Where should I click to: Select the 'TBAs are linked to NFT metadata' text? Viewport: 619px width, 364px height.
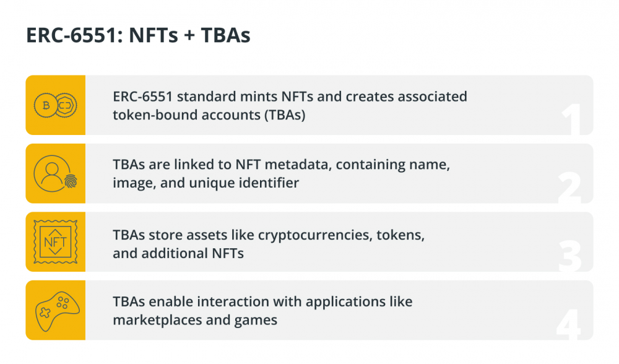221,164
